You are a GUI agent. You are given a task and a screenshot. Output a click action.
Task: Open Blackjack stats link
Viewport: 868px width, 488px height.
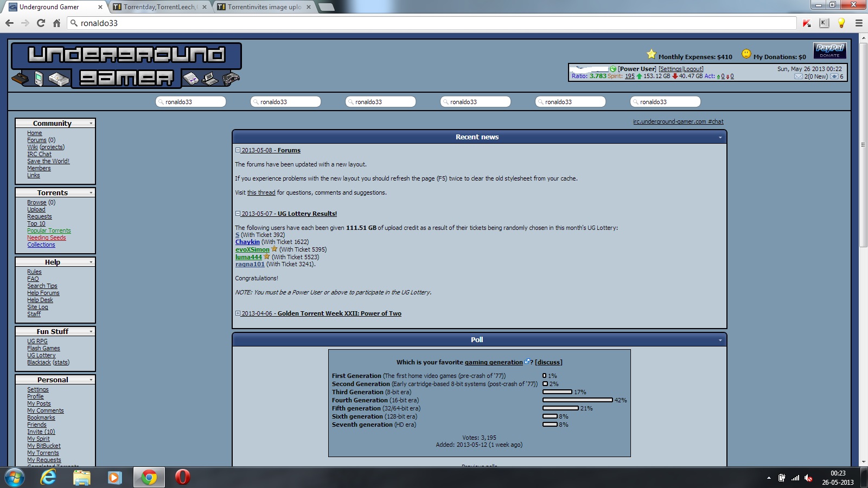[x=61, y=362]
